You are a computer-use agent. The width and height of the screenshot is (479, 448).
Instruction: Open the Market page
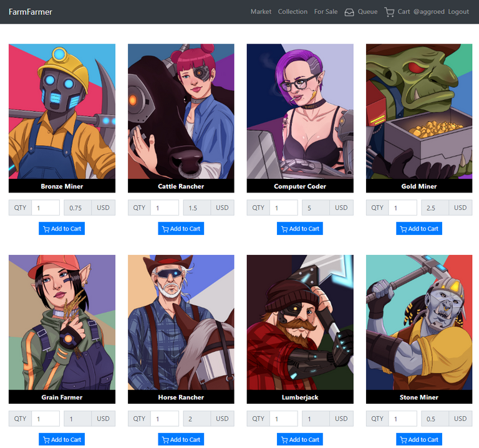point(261,12)
